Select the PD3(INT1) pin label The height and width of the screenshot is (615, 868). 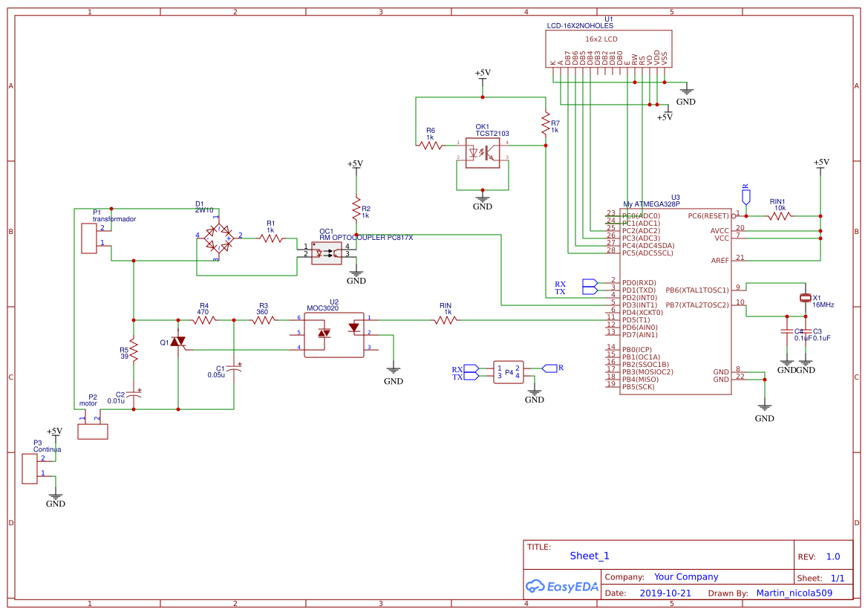point(639,305)
